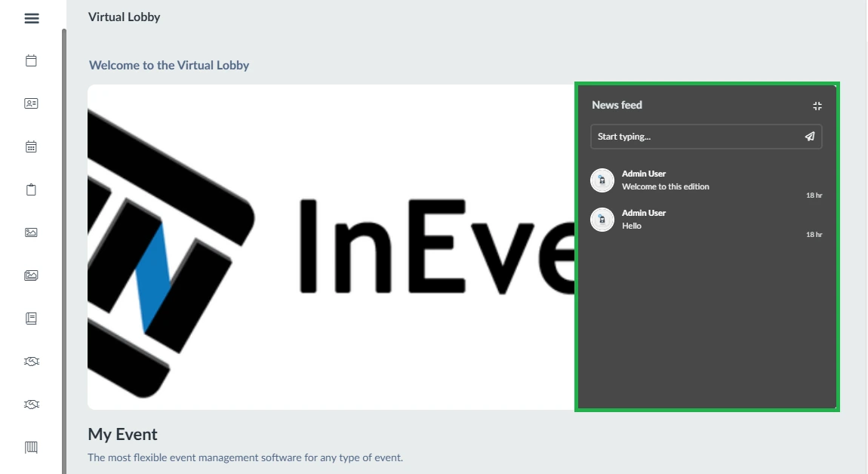
Task: Open the single picture sidebar icon
Action: coord(31,232)
